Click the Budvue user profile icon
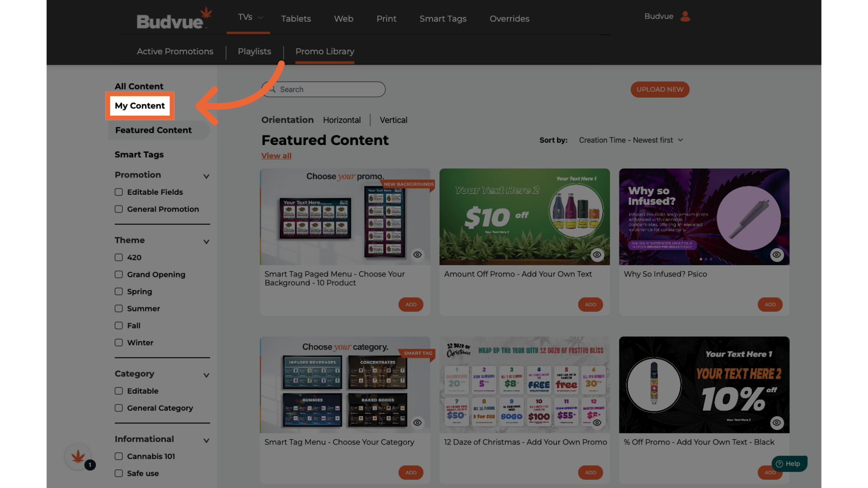The height and width of the screenshot is (488, 868). [685, 17]
